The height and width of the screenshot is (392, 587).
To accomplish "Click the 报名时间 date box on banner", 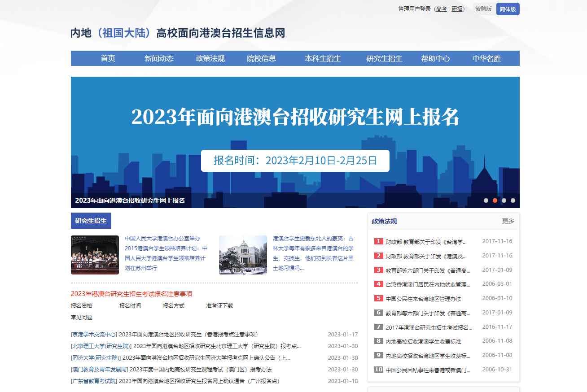I will pos(295,161).
